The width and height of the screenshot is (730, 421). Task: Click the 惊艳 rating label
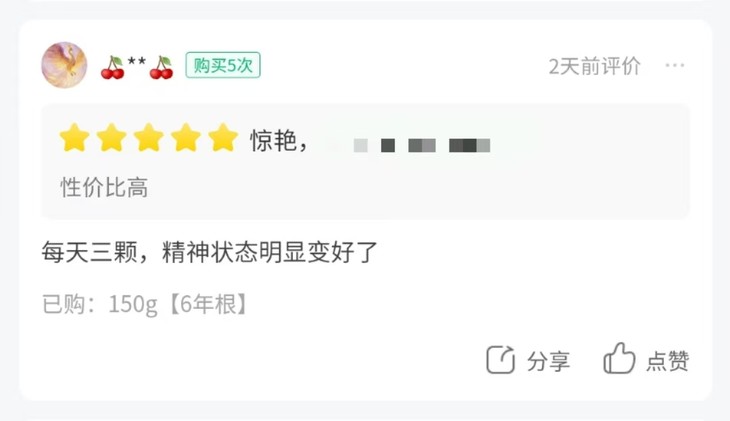(x=274, y=140)
